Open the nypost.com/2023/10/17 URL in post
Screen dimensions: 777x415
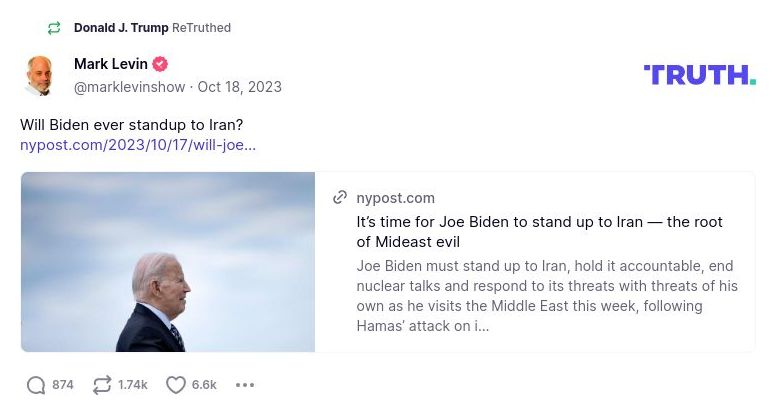click(x=138, y=145)
